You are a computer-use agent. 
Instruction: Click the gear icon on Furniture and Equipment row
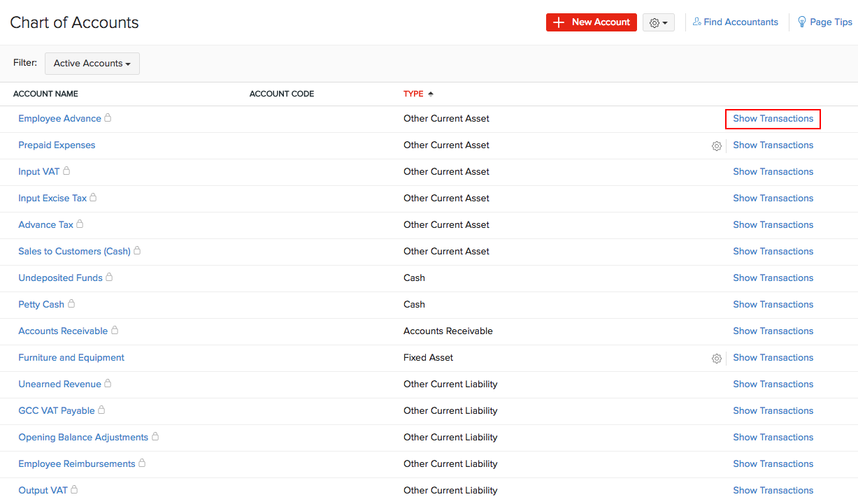click(716, 358)
